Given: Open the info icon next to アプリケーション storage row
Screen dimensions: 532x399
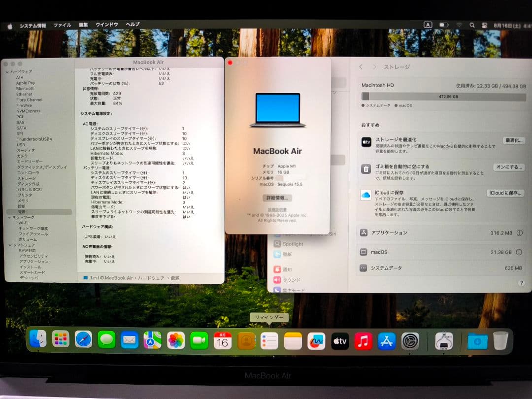Looking at the screenshot, I should click(x=521, y=233).
